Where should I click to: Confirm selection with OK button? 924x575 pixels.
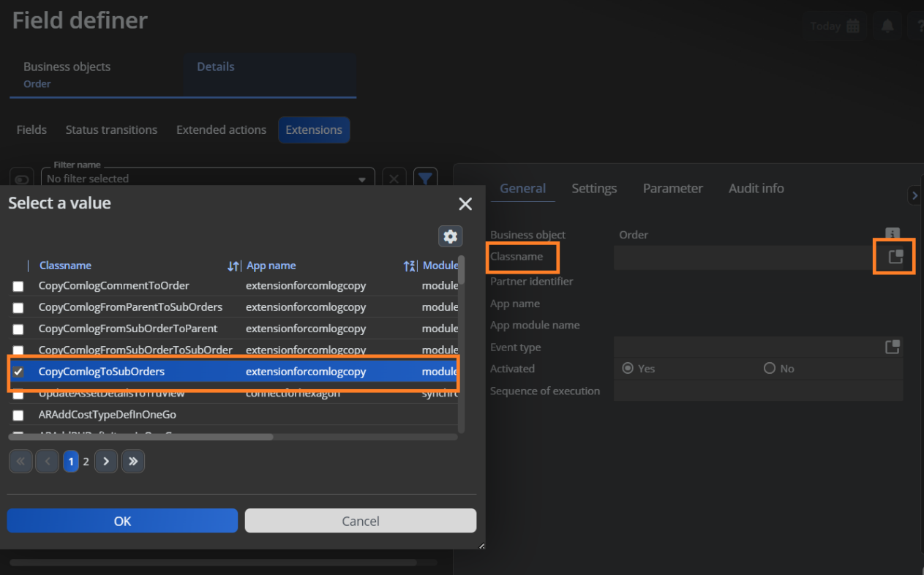122,521
